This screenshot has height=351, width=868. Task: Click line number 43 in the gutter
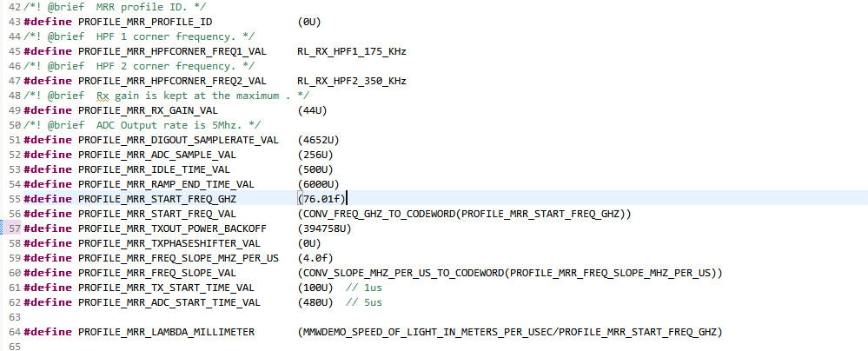coord(16,22)
